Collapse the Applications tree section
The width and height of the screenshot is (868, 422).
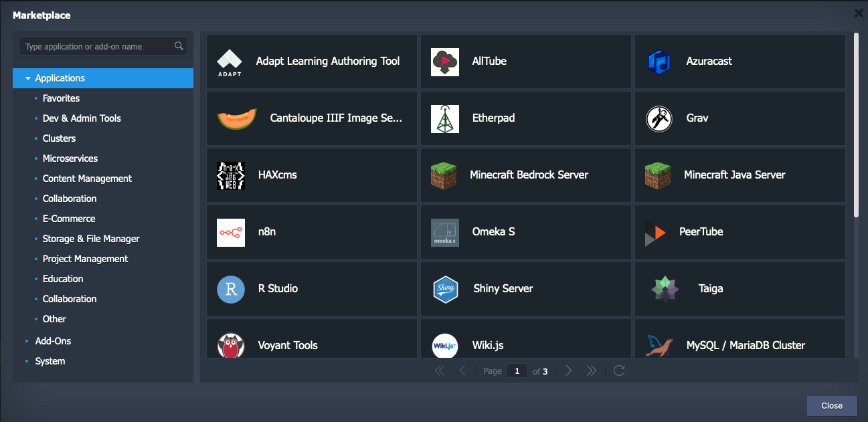point(28,78)
